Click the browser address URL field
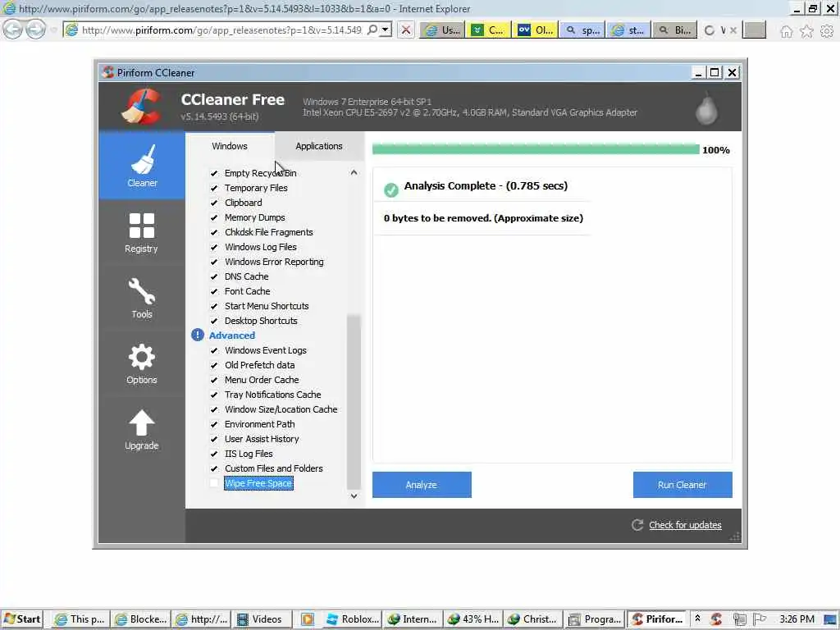 point(221,30)
